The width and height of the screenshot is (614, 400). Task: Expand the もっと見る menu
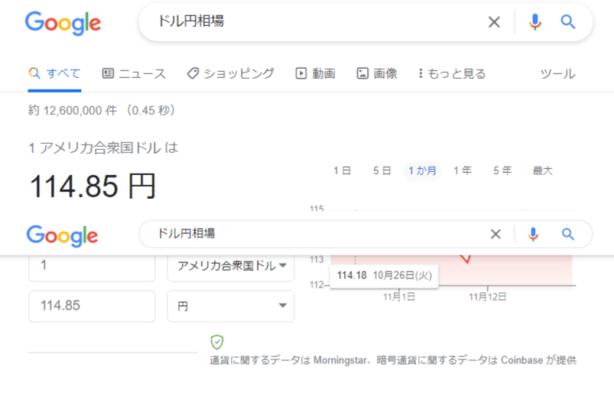[452, 74]
